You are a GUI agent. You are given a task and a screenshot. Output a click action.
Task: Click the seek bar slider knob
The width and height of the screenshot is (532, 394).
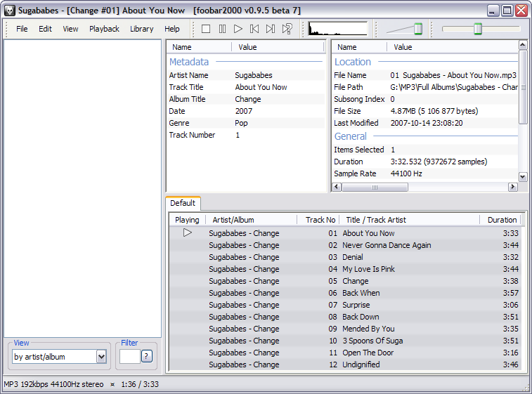pos(478,29)
